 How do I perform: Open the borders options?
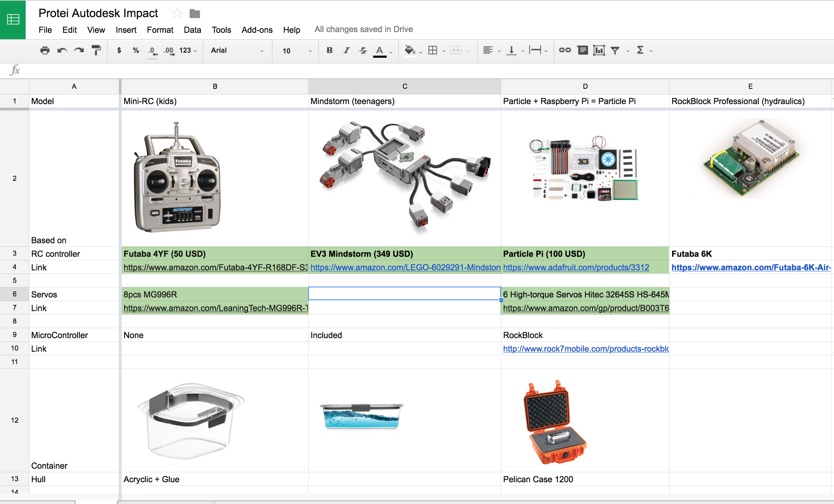point(433,50)
